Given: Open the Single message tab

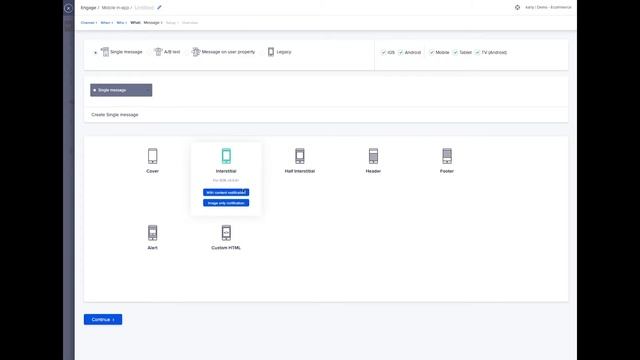Looking at the screenshot, I should pyautogui.click(x=121, y=90).
